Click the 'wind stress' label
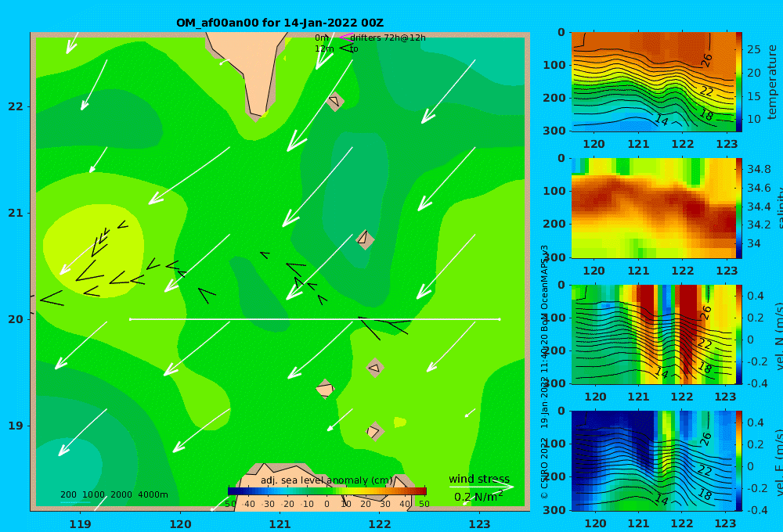The width and height of the screenshot is (783, 532). (x=479, y=479)
